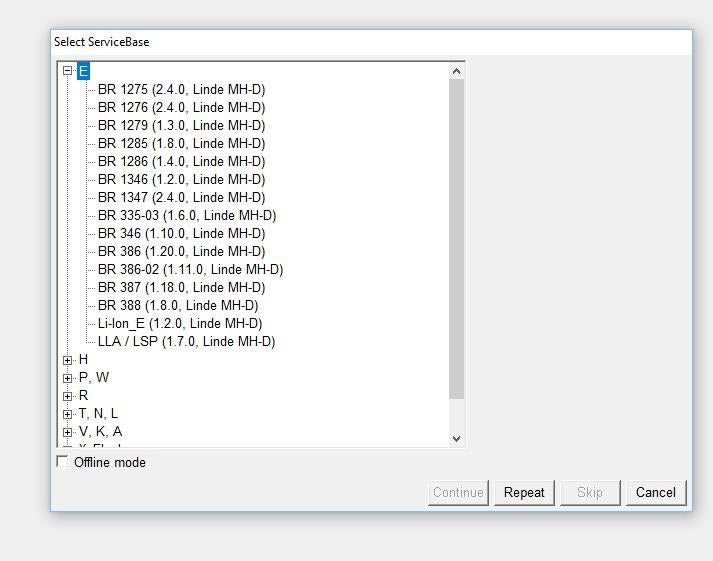Select Li-Ion_E (1.2.0, Linde MH-D)
The image size is (713, 561).
pos(180,323)
